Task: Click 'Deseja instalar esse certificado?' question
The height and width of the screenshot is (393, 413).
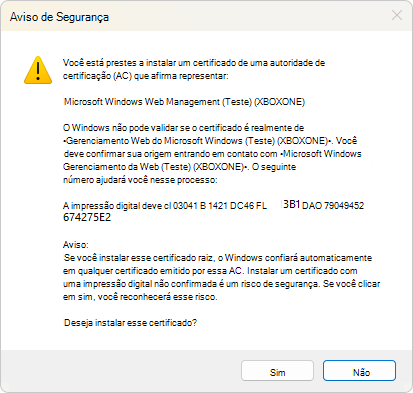Action: pyautogui.click(x=130, y=323)
